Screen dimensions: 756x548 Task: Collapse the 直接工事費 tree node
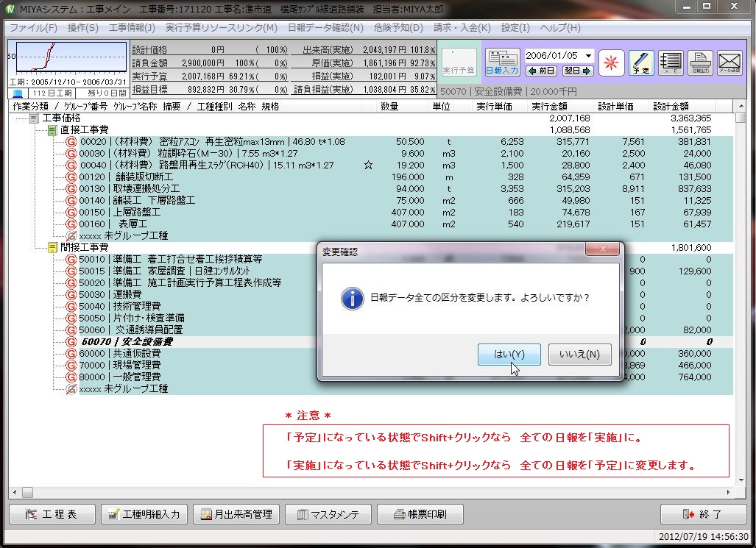tap(52, 130)
